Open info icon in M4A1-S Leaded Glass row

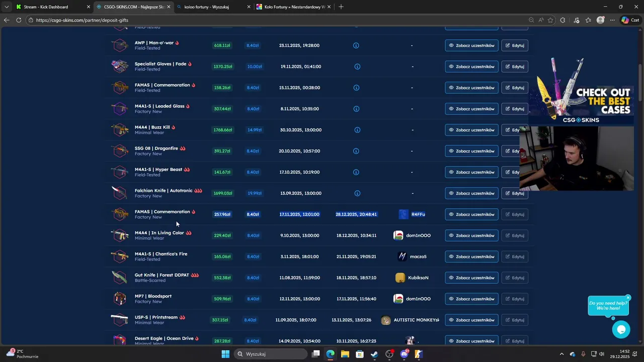356,109
